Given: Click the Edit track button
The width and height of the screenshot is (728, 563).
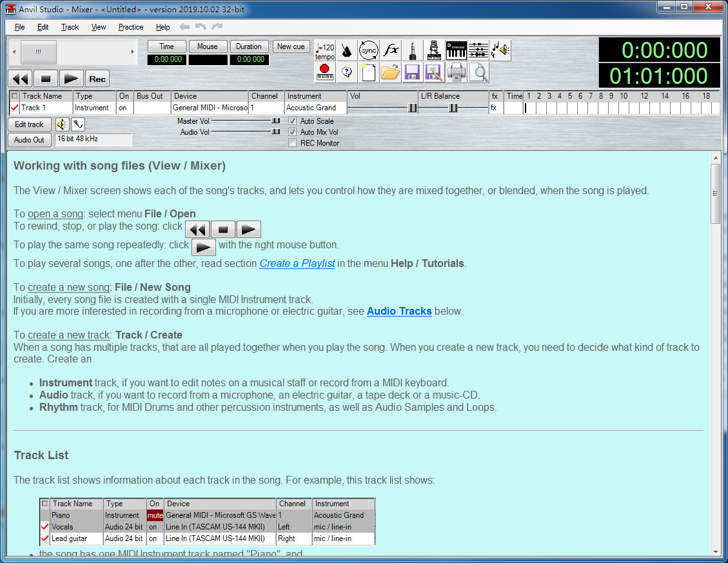Looking at the screenshot, I should pyautogui.click(x=29, y=124).
